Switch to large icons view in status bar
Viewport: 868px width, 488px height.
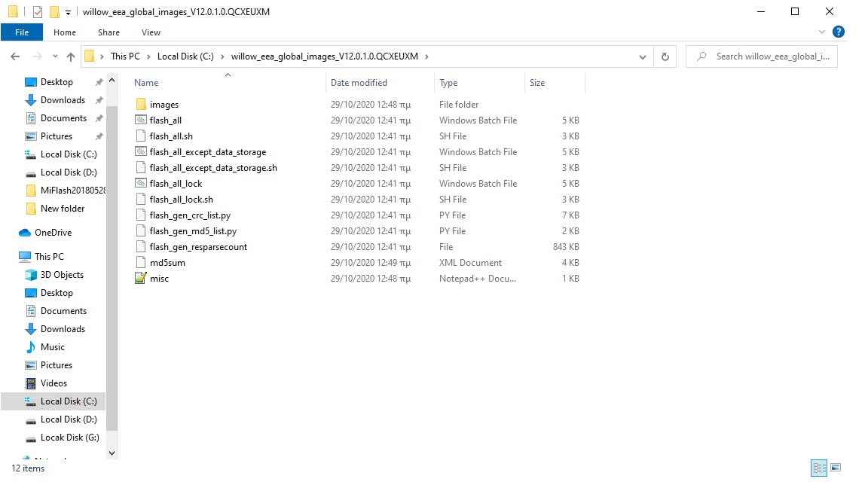(836, 468)
